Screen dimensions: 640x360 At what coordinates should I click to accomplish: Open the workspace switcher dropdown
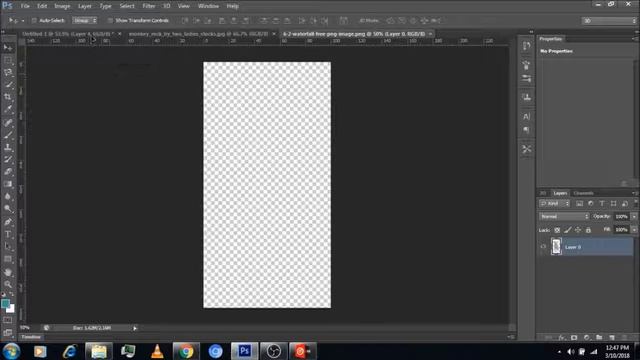pos(609,20)
